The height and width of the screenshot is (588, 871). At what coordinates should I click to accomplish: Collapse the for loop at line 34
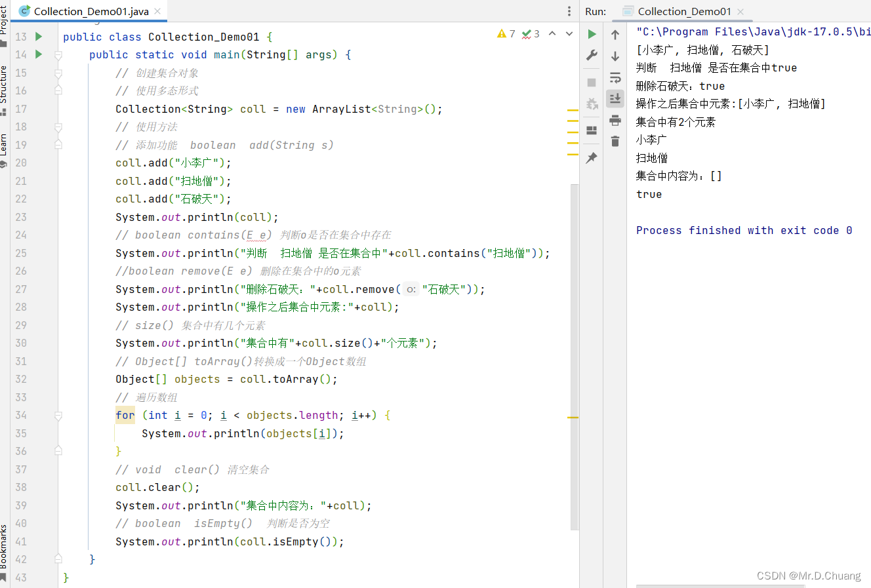[x=58, y=416]
